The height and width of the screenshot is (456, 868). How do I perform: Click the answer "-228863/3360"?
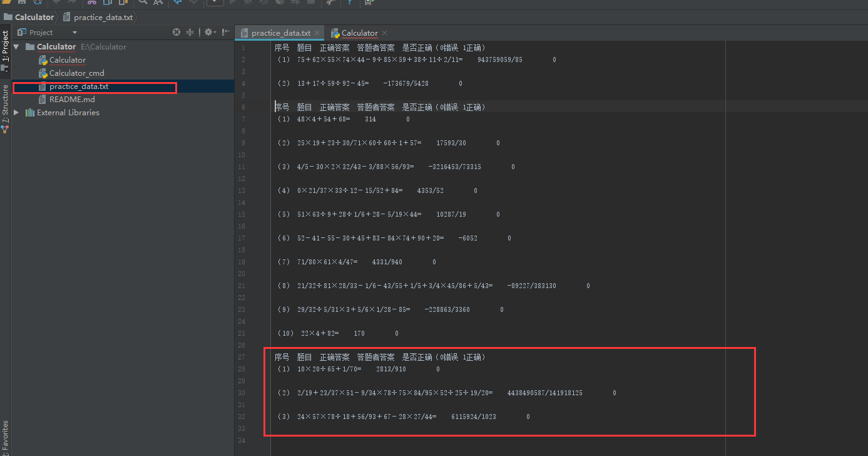[x=447, y=309]
